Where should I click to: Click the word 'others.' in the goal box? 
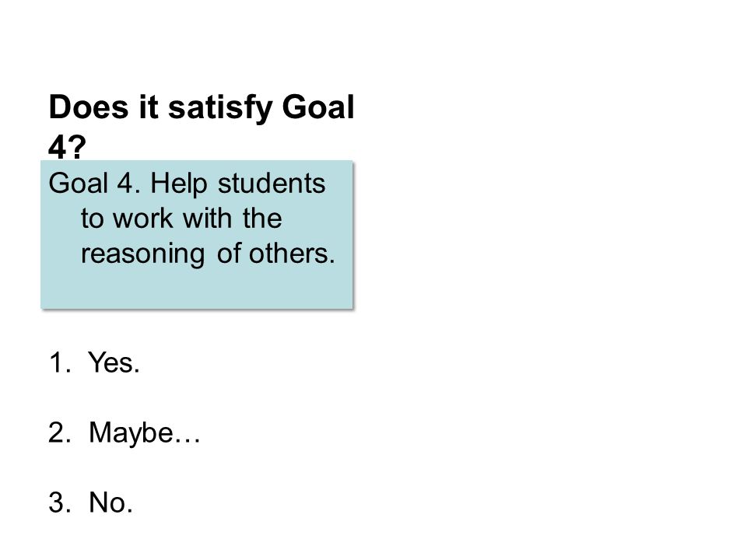pos(292,254)
